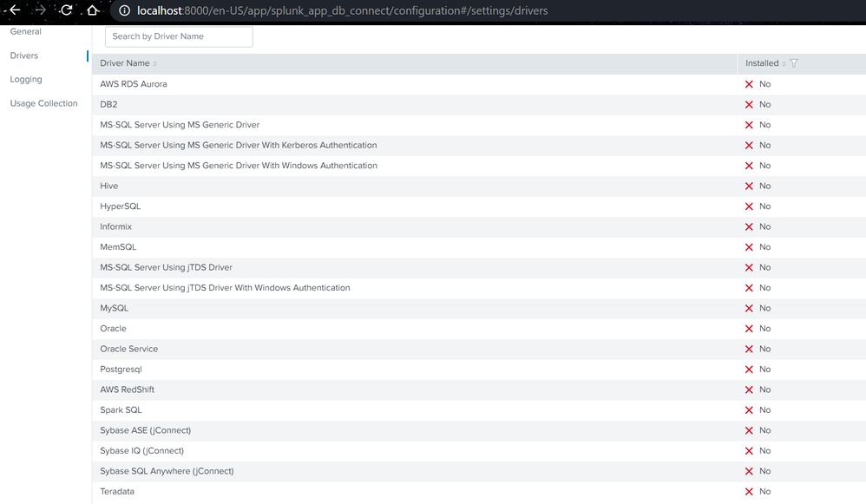Click the red X for Sybase IQ (jConnect)
The image size is (866, 504).
point(749,451)
